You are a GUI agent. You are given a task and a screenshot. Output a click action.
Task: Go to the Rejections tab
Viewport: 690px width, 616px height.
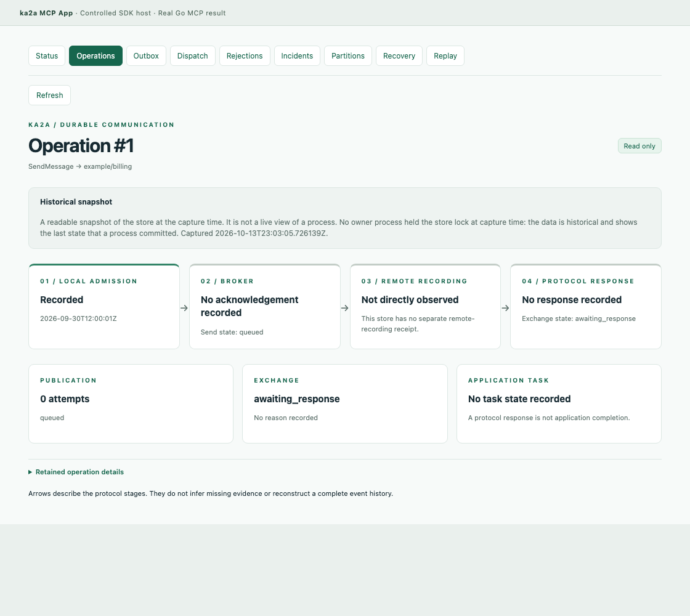(x=245, y=56)
